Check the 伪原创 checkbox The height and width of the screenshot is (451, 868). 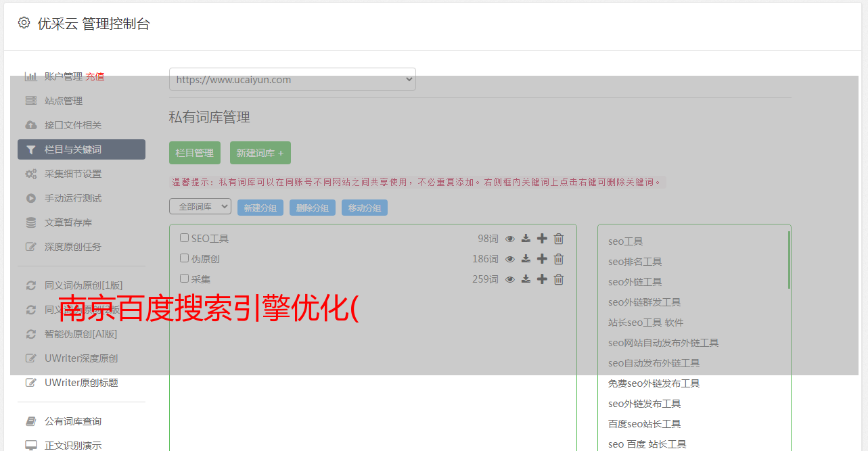point(184,258)
